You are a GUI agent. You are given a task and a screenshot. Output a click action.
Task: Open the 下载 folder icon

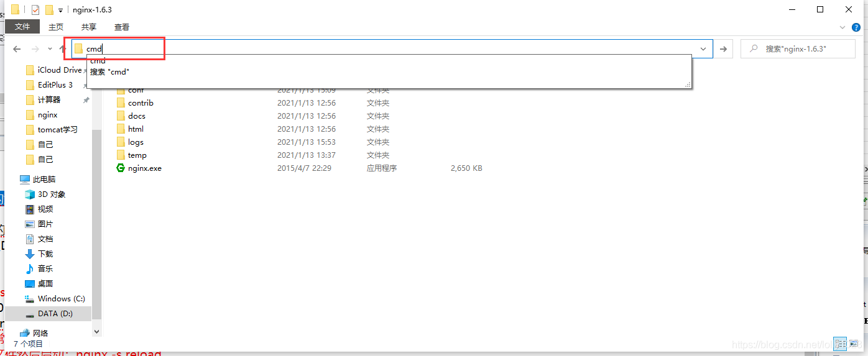tap(30, 253)
